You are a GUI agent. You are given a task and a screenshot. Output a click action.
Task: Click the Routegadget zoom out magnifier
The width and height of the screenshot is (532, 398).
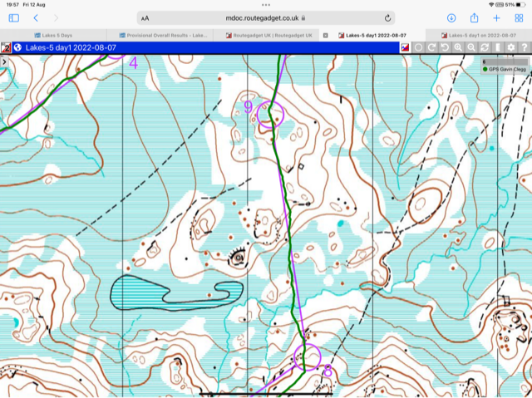pyautogui.click(x=471, y=48)
